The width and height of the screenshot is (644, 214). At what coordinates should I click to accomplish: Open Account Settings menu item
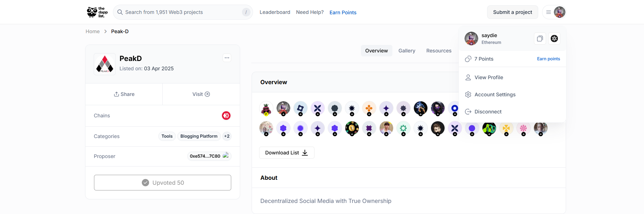tap(512, 95)
